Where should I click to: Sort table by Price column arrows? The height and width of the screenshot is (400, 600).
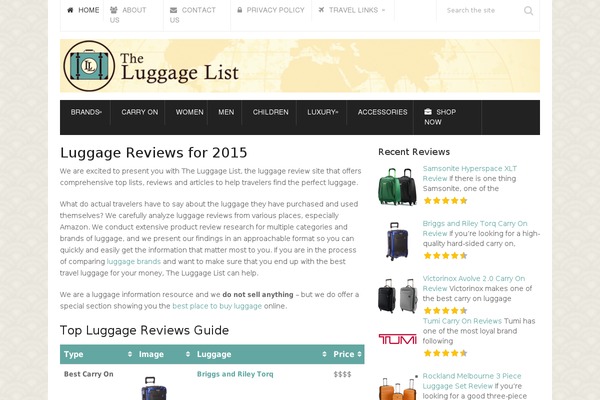[359, 354]
